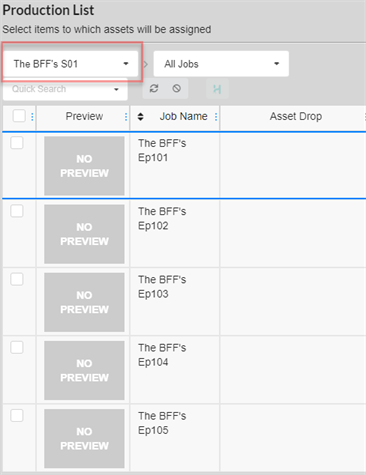Check the box for The BFF's Ep101
Image resolution: width=366 pixels, height=475 pixels.
pyautogui.click(x=17, y=143)
